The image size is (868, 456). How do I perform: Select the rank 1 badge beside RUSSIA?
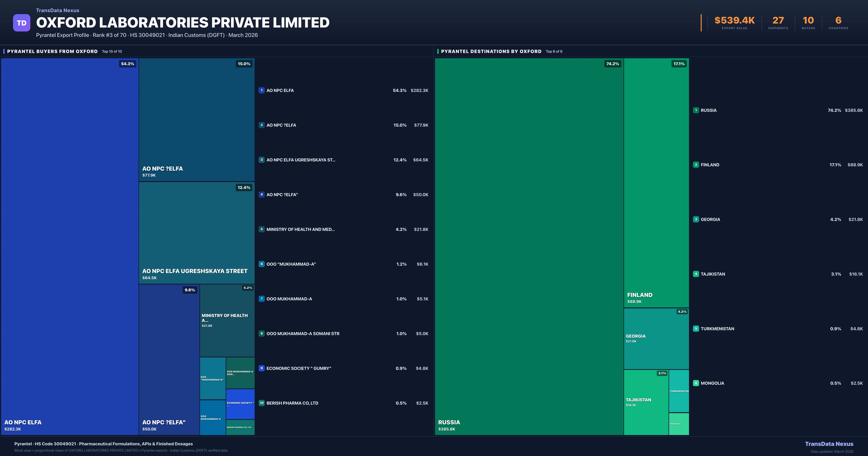click(696, 110)
